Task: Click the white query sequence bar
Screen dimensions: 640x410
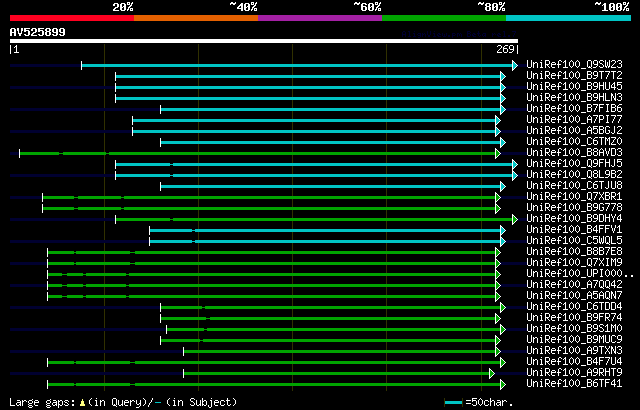Action: tap(264, 41)
